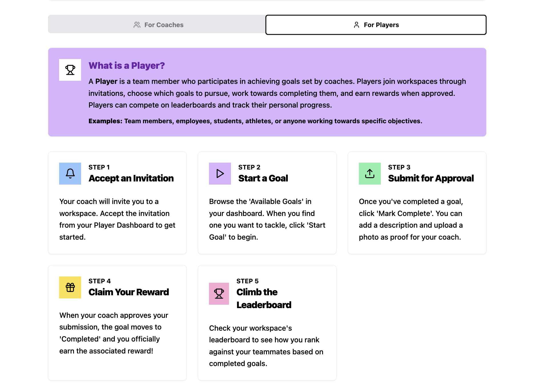Click the 'Claim Your Reward' heading
551x392 pixels.
point(128,292)
